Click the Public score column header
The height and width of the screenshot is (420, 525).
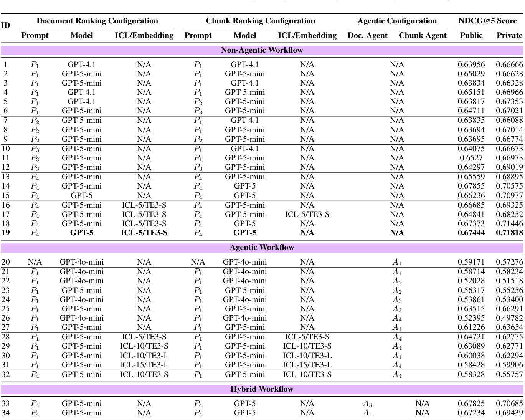coord(471,36)
